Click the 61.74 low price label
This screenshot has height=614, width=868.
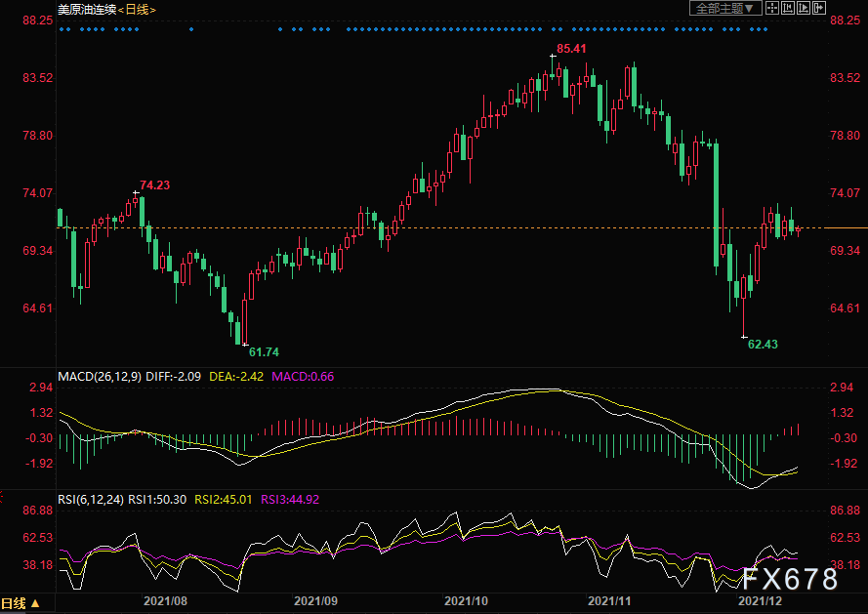coord(264,352)
